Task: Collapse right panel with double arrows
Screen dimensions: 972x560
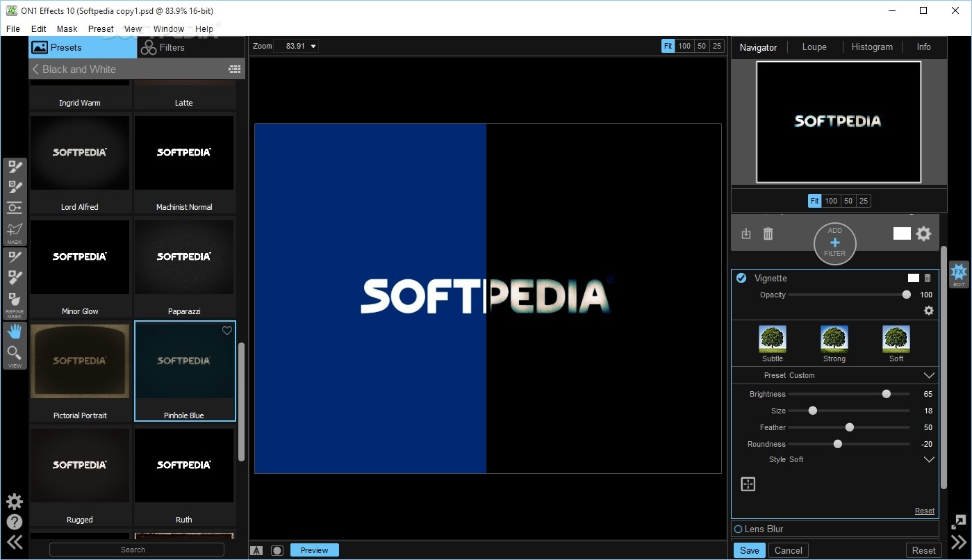Action: (959, 542)
